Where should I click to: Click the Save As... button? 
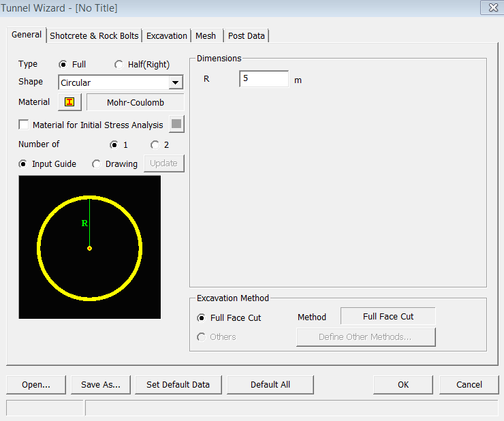pyautogui.click(x=101, y=385)
